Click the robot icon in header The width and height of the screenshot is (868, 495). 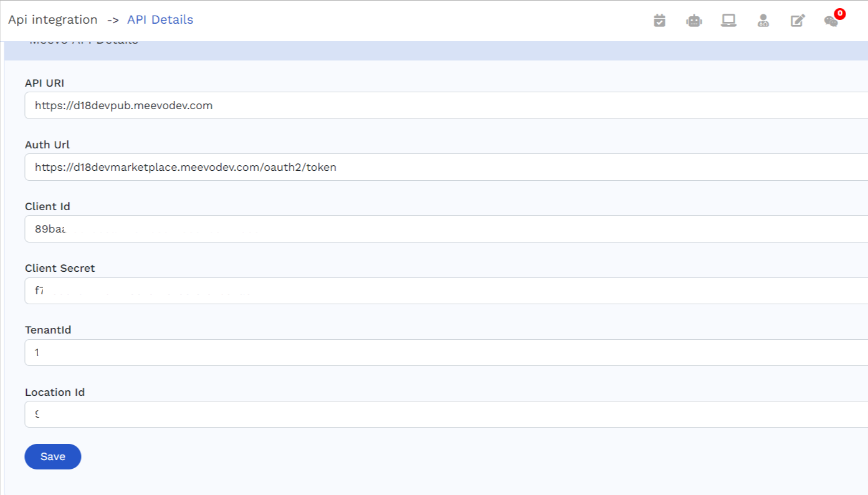(x=694, y=21)
